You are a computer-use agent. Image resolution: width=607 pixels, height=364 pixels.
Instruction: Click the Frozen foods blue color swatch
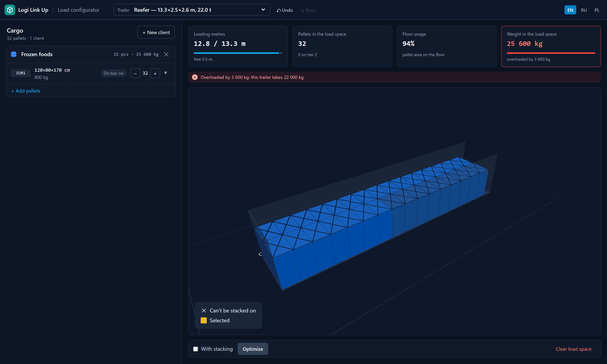[x=14, y=54]
